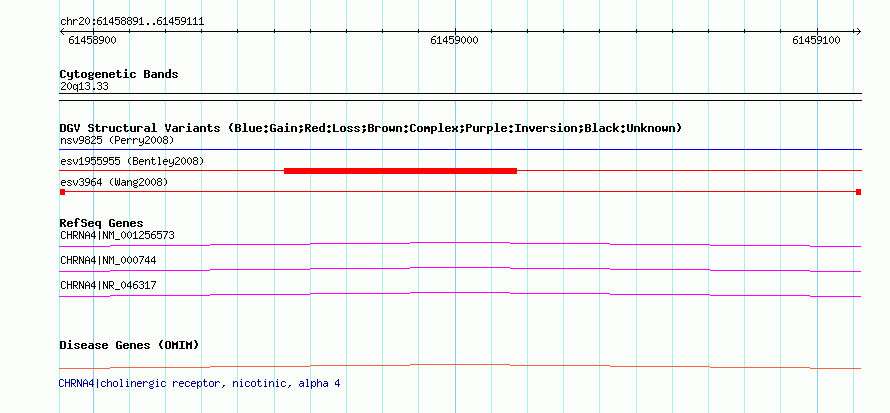890x413 pixels.
Task: Open transcript CHRNA4|NR_046317
Action: [108, 285]
